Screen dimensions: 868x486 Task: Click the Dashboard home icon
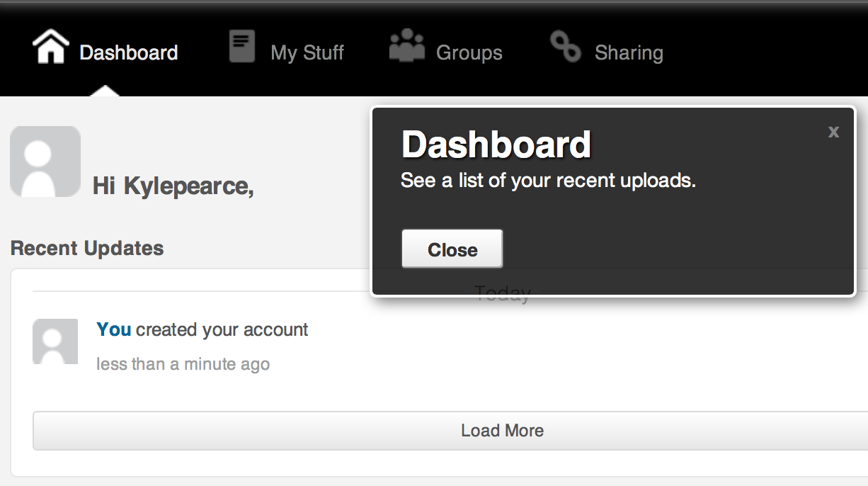click(x=51, y=47)
